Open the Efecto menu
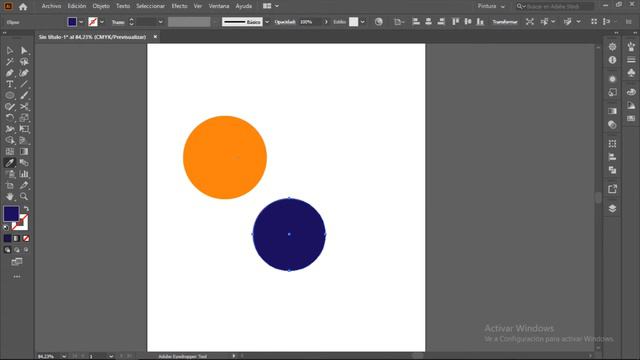Screen dimensions: 640x360 pyautogui.click(x=179, y=6)
